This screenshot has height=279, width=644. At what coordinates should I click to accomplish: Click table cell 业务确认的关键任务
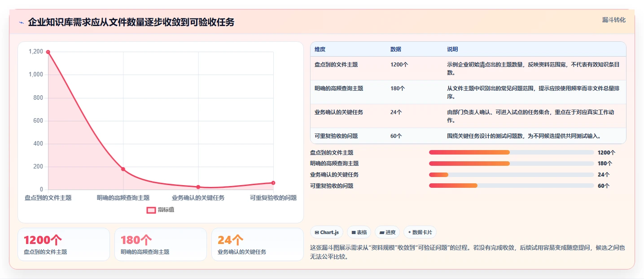pos(339,112)
